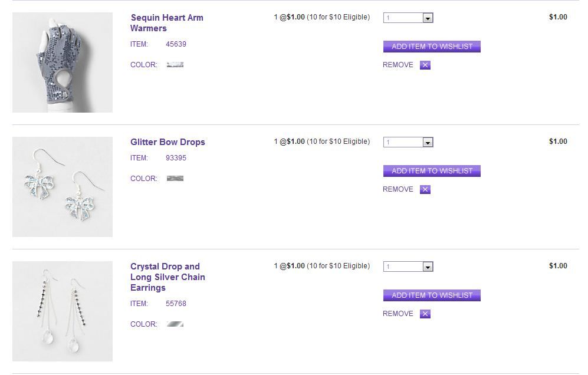The width and height of the screenshot is (588, 375).
Task: Select the Glitter Bow Drops color swatch
Action: click(x=175, y=178)
